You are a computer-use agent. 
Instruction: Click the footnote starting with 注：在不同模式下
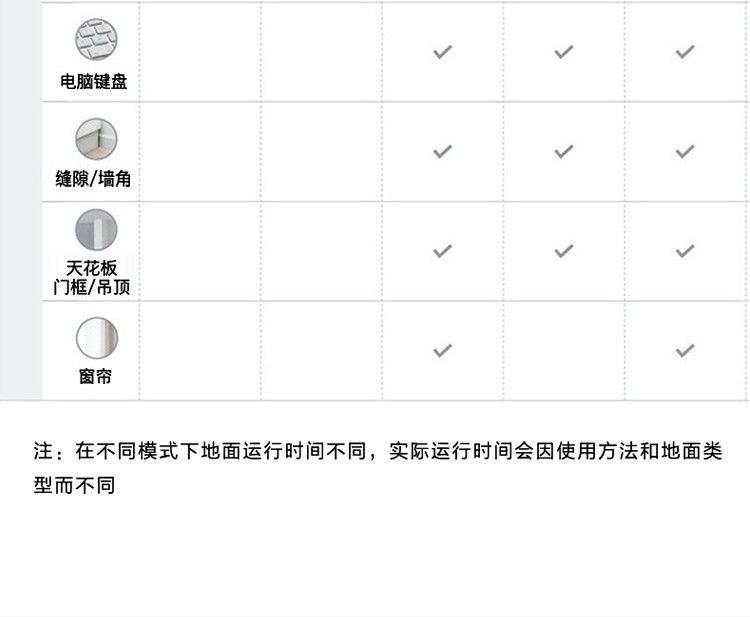(x=378, y=468)
